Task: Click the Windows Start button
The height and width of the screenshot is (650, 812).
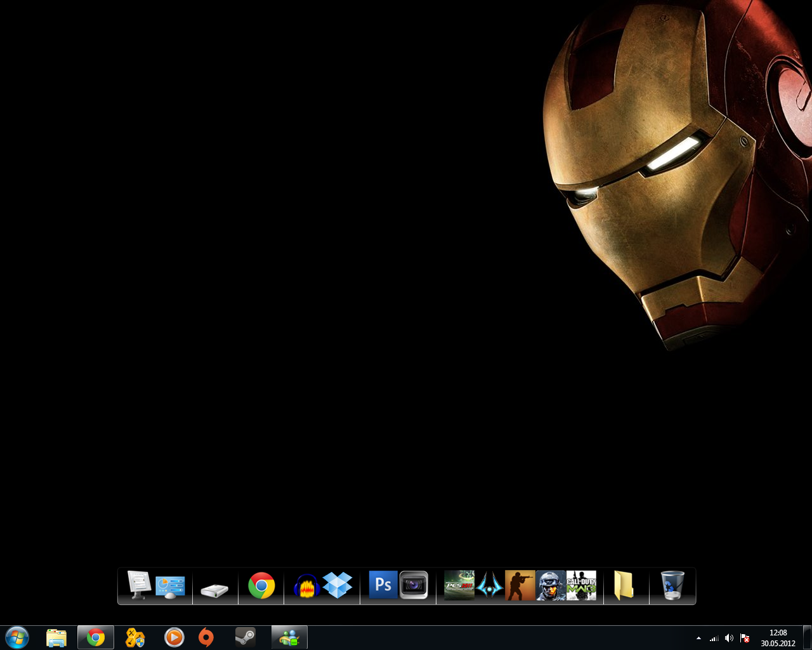Action: (16, 637)
